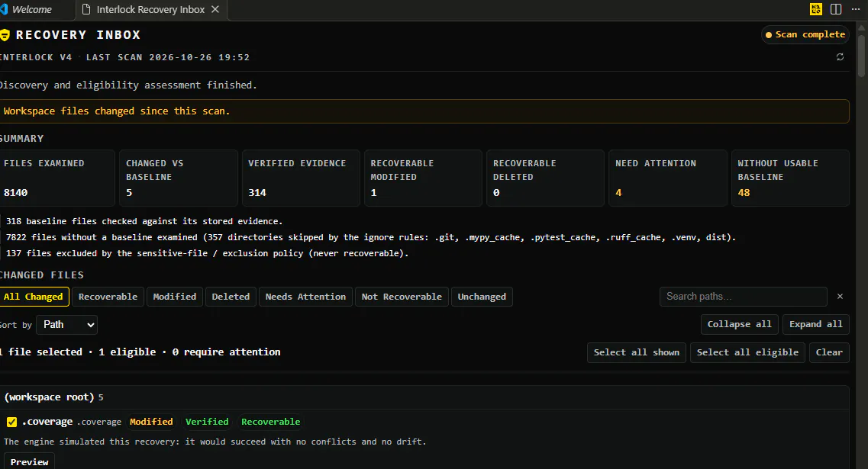Show Unchanged files
This screenshot has height=469, width=868.
pyautogui.click(x=482, y=297)
